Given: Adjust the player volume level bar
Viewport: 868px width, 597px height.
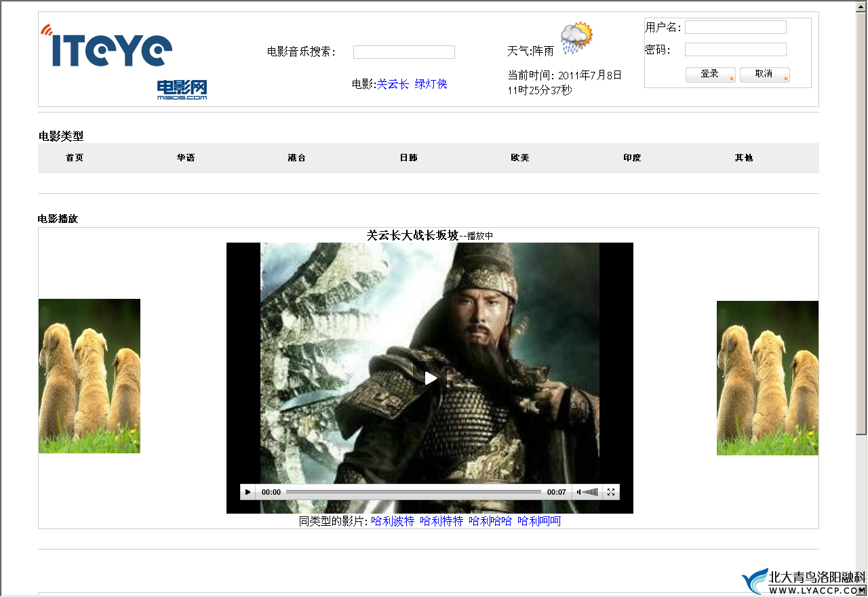Looking at the screenshot, I should (x=591, y=492).
